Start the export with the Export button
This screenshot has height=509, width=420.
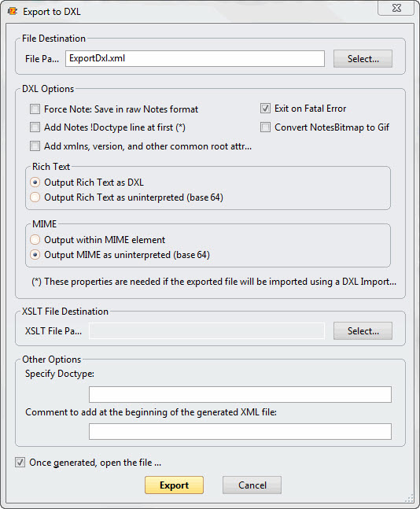click(175, 485)
